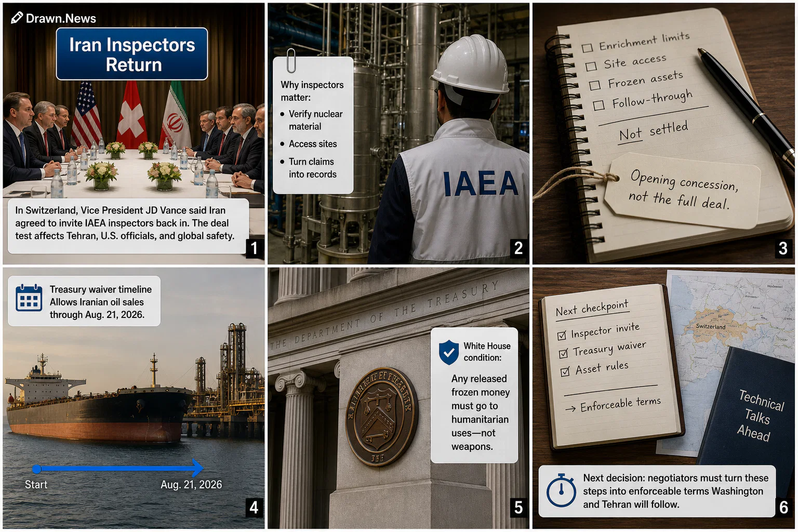
Task: Uncheck the Asset rules checkbox
Action: pyautogui.click(x=566, y=371)
